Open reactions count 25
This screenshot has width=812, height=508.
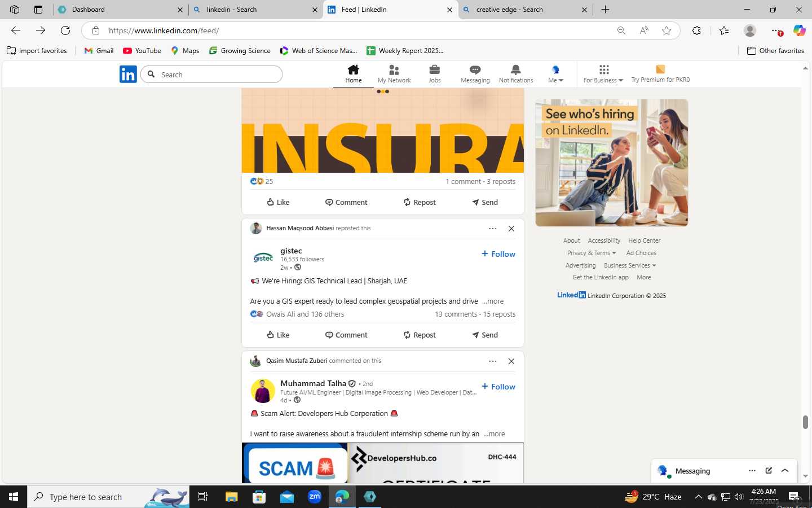[x=262, y=181]
